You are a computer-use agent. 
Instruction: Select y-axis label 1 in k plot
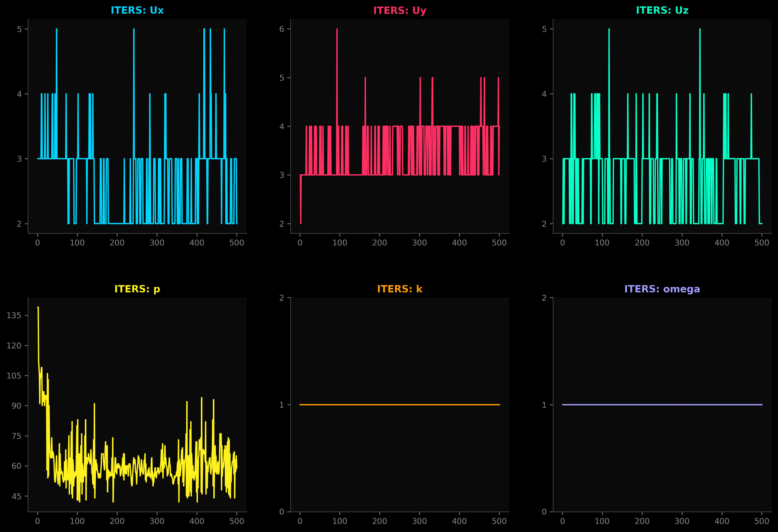coord(282,405)
